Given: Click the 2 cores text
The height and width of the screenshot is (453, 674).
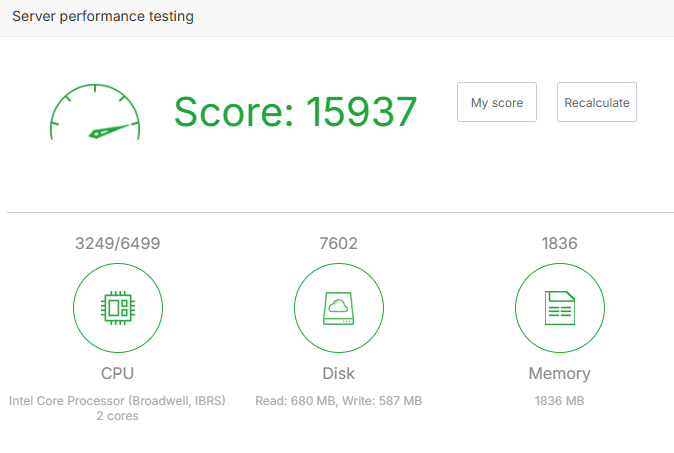Looking at the screenshot, I should tap(118, 416).
